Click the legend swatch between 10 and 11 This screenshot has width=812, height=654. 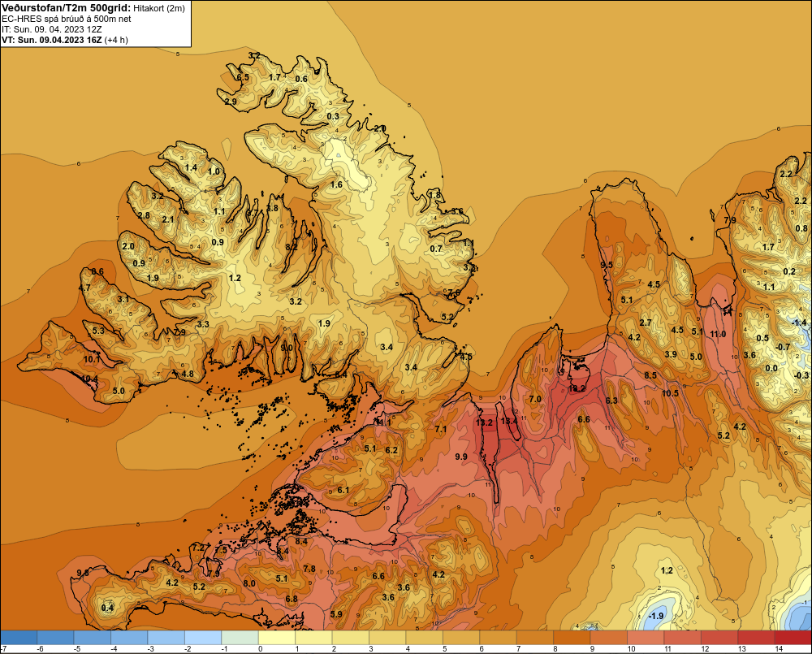tap(646, 638)
